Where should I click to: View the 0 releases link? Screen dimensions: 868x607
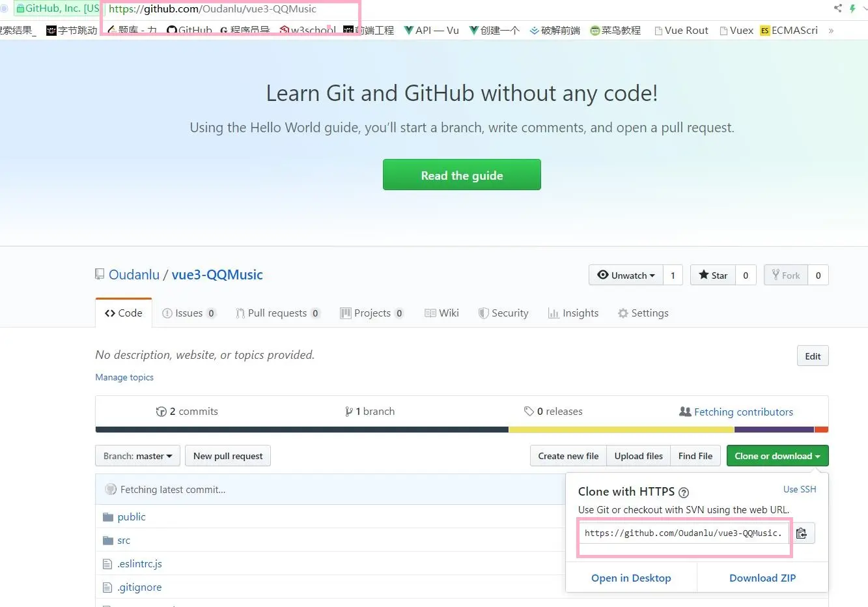pyautogui.click(x=553, y=412)
